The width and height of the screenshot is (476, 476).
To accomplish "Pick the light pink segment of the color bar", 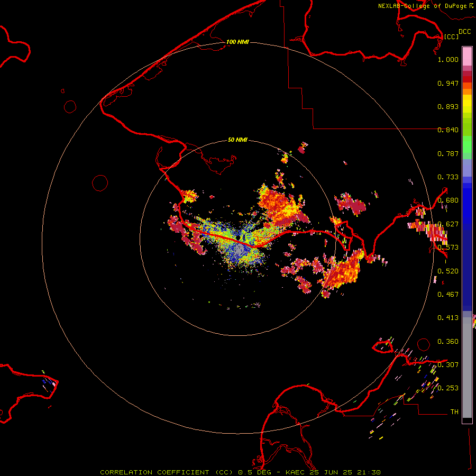I will coord(467,57).
